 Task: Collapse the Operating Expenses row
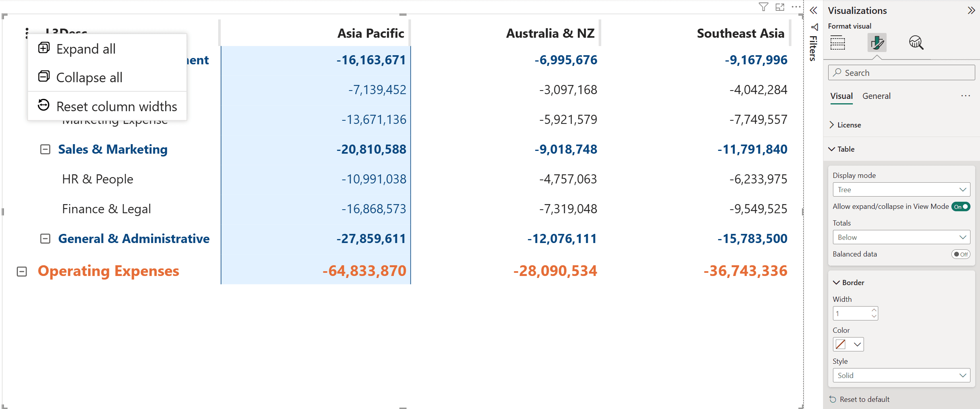pos(22,272)
